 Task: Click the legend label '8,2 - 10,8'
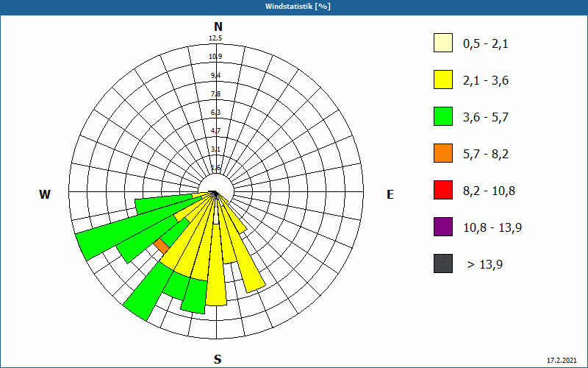pos(489,191)
